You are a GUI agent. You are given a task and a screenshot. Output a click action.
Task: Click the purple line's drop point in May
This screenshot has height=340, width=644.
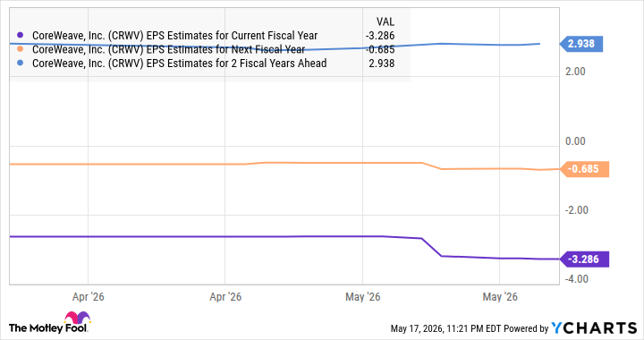431,247
